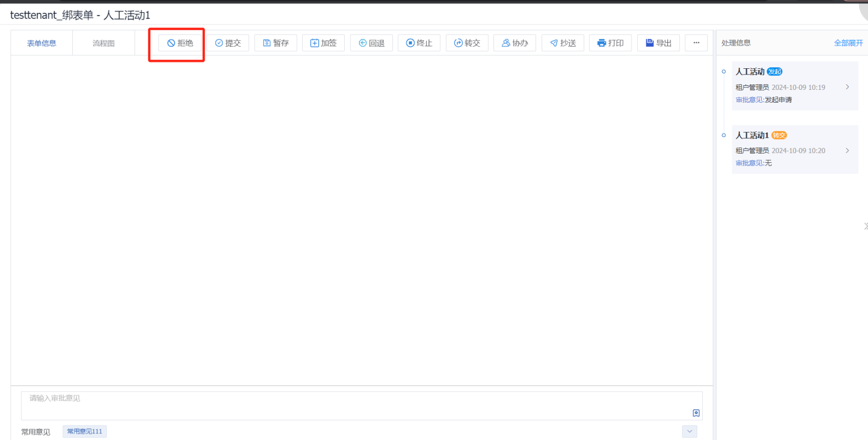The image size is (868, 440).
Task: Export the form with 导出
Action: click(x=658, y=43)
